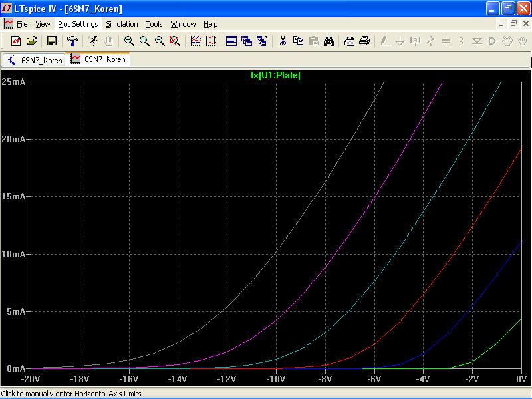Open the Plot Settings menu
Screen dimensions: 532x399
(78, 24)
